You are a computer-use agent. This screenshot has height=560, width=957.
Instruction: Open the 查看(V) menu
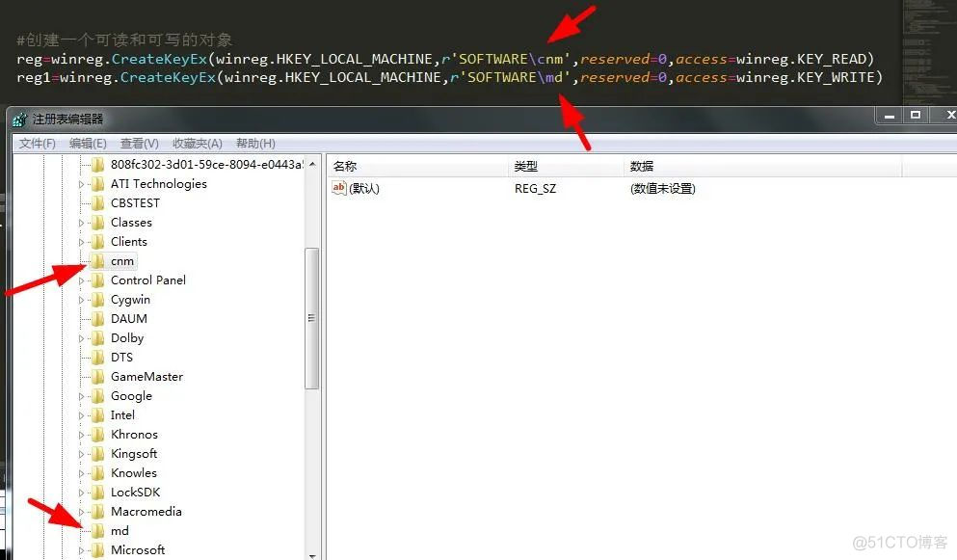point(139,143)
